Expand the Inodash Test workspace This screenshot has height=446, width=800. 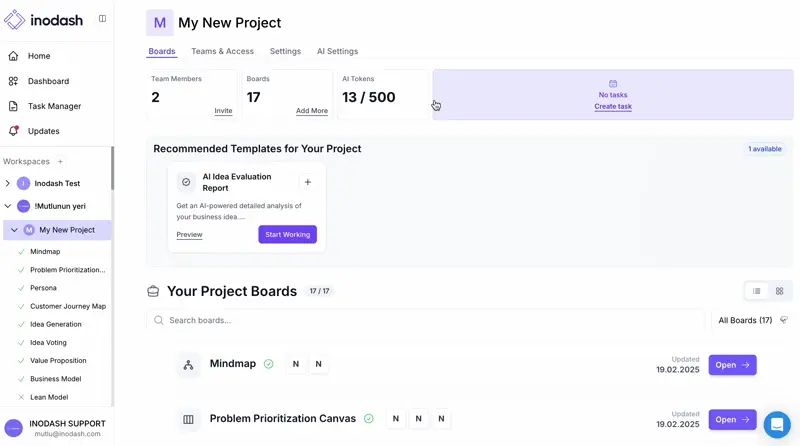(x=8, y=184)
